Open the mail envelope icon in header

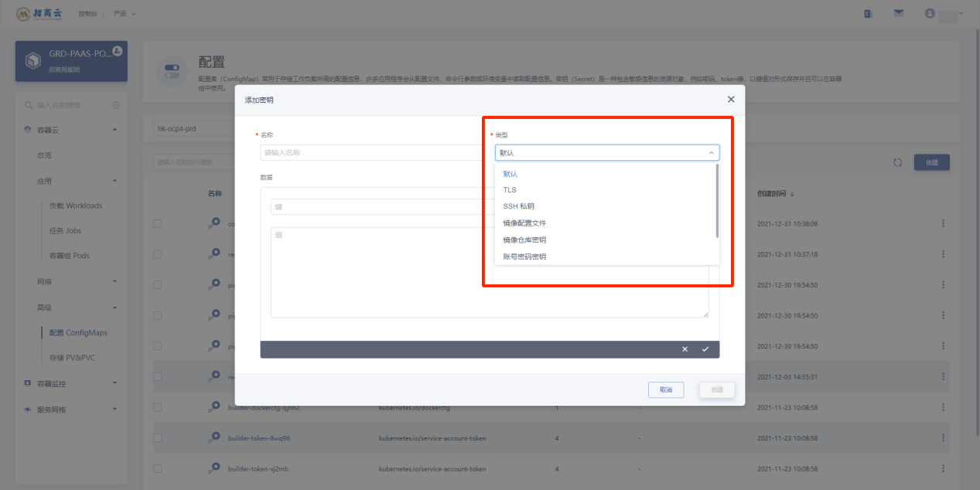coord(899,13)
